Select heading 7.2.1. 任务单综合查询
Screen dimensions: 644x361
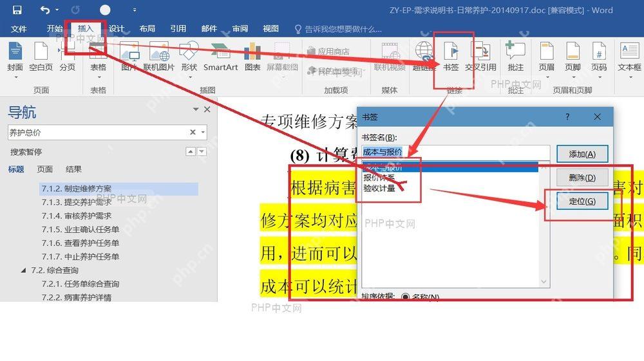(x=80, y=284)
